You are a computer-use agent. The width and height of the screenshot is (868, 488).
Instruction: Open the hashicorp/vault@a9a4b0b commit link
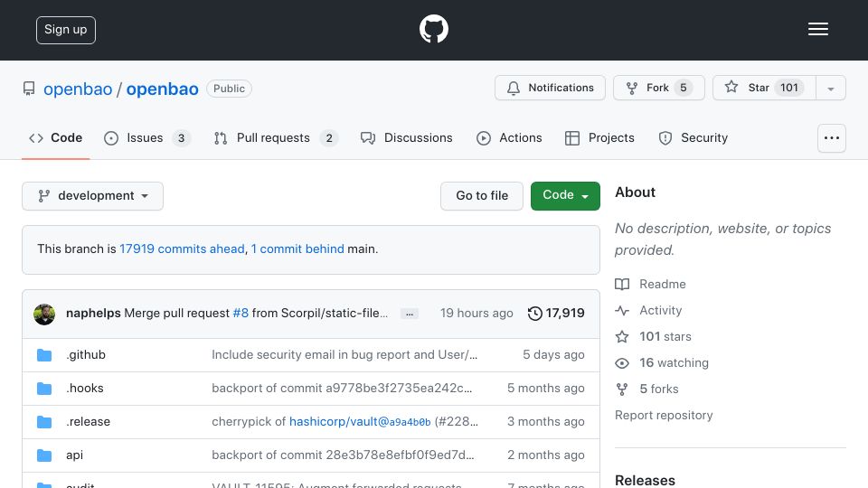click(x=360, y=422)
